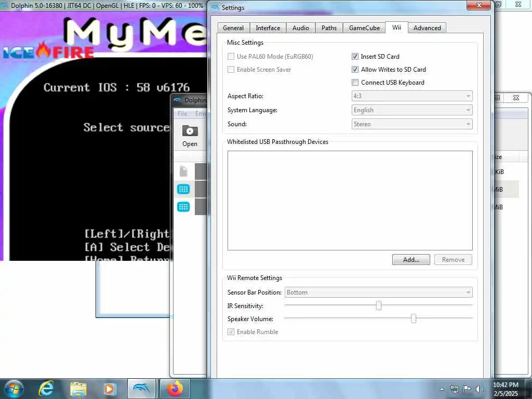Click inside Whitelisted USB Passthrough Devices list
Screen dimensions: 532x399
(350, 200)
